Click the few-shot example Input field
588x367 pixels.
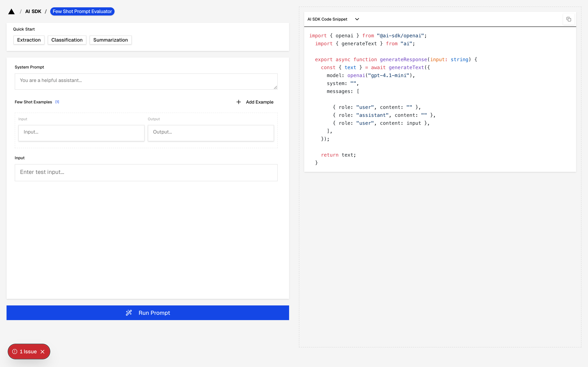point(81,133)
